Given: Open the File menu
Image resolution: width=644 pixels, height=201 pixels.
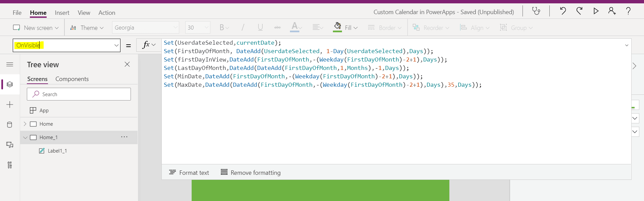Looking at the screenshot, I should click(17, 12).
